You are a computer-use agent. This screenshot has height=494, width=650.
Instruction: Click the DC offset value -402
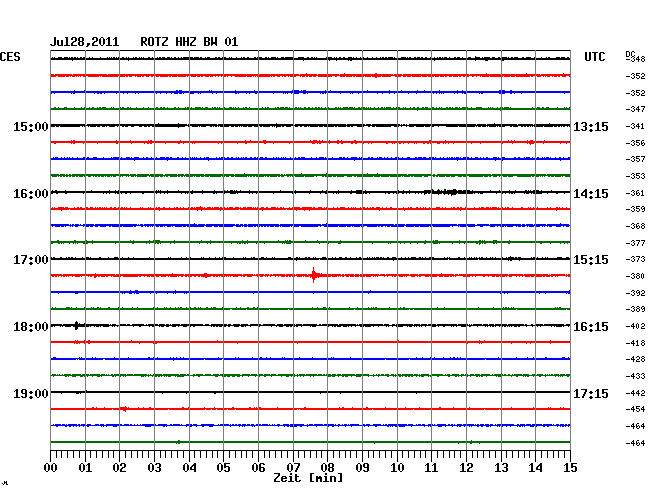[635, 326]
